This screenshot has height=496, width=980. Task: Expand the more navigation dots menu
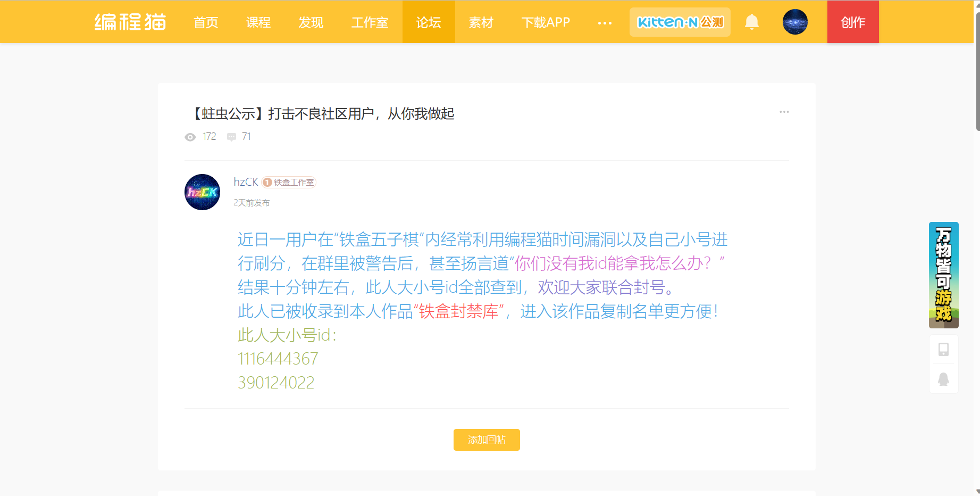pyautogui.click(x=605, y=23)
